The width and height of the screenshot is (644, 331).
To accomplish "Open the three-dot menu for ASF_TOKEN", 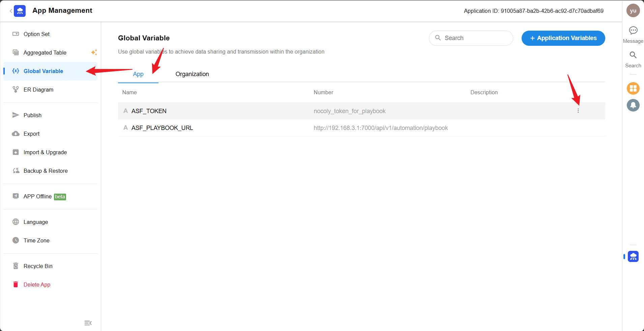I will (x=578, y=111).
